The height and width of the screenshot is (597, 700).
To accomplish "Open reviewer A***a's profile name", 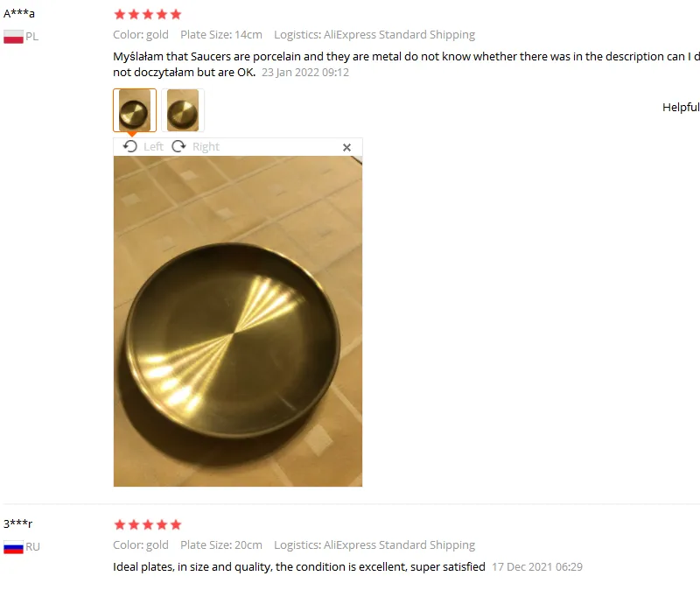I will pyautogui.click(x=19, y=13).
